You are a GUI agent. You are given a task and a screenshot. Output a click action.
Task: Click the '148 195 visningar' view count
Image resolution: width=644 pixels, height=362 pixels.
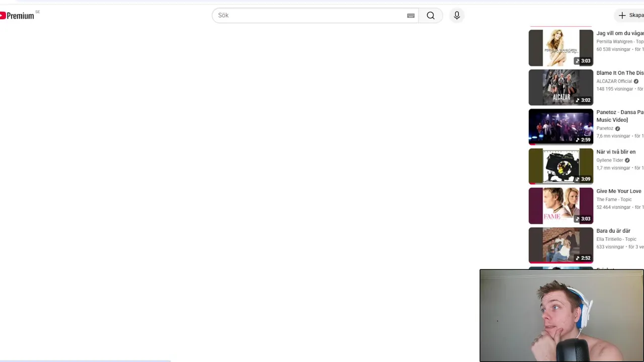tap(615, 89)
